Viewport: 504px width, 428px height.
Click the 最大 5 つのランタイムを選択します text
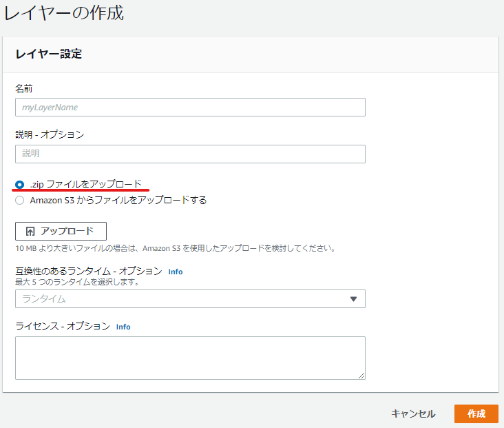[78, 282]
